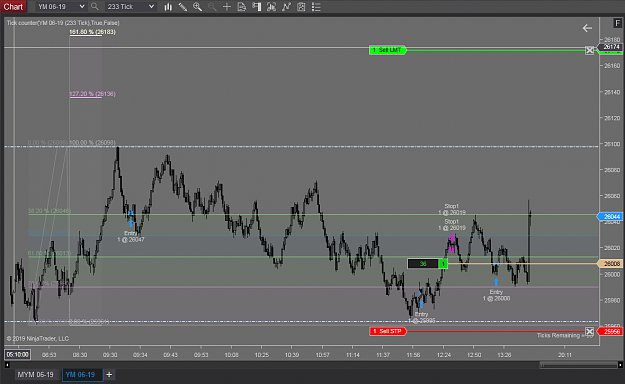
Task: Click the blue 26044 current price marker
Action: 610,217
